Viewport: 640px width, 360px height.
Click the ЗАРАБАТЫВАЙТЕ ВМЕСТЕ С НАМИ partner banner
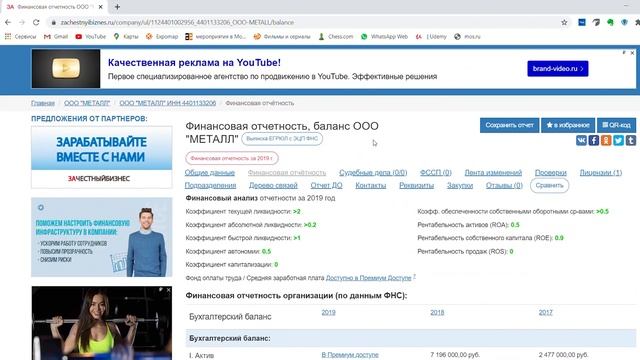[x=102, y=157]
